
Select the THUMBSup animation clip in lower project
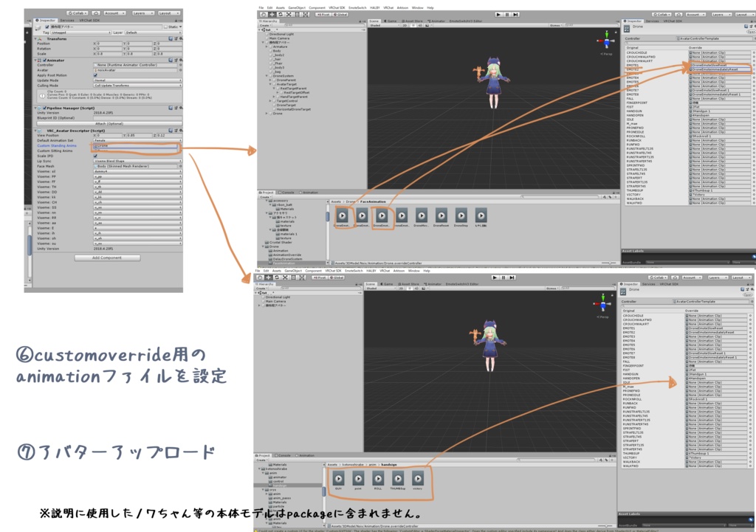(398, 480)
